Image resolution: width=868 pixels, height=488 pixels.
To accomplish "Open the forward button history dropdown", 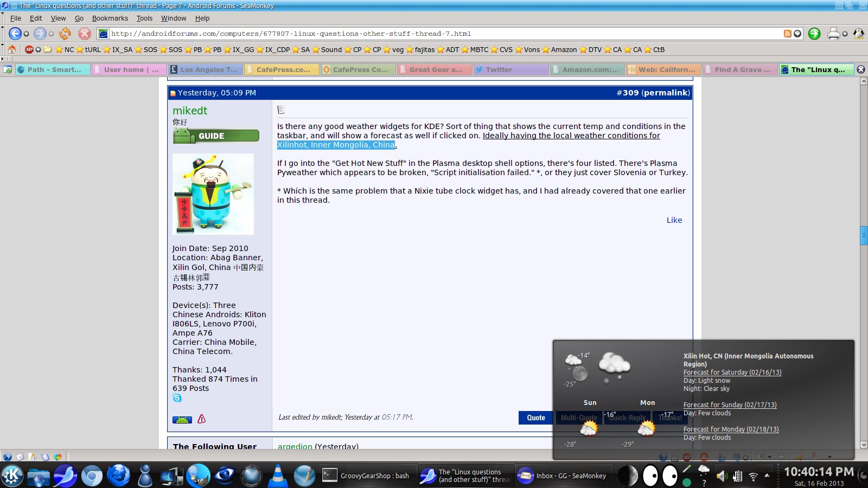I will 52,34.
